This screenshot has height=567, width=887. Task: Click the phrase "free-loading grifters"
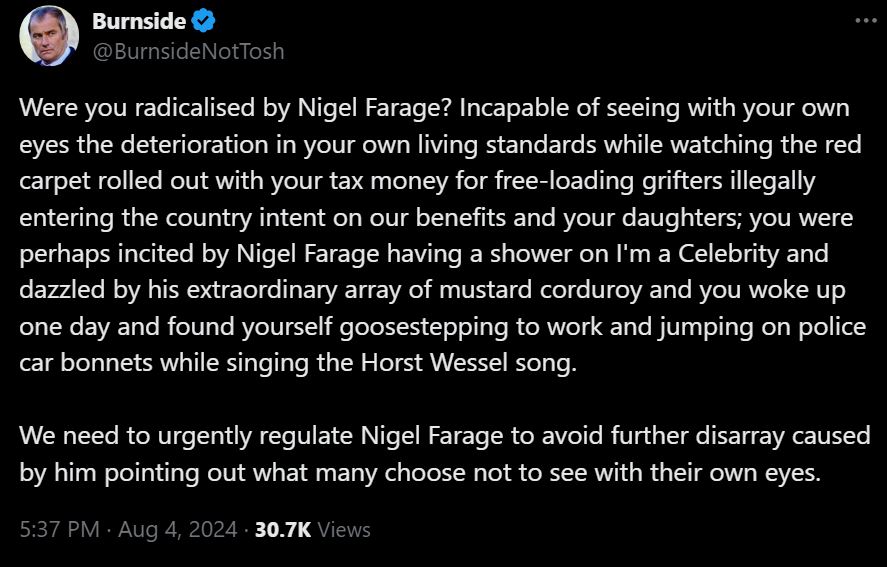[x=609, y=181]
